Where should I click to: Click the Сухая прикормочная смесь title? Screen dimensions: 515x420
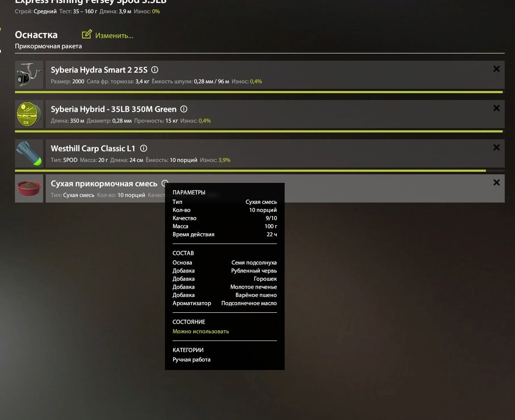(x=104, y=183)
